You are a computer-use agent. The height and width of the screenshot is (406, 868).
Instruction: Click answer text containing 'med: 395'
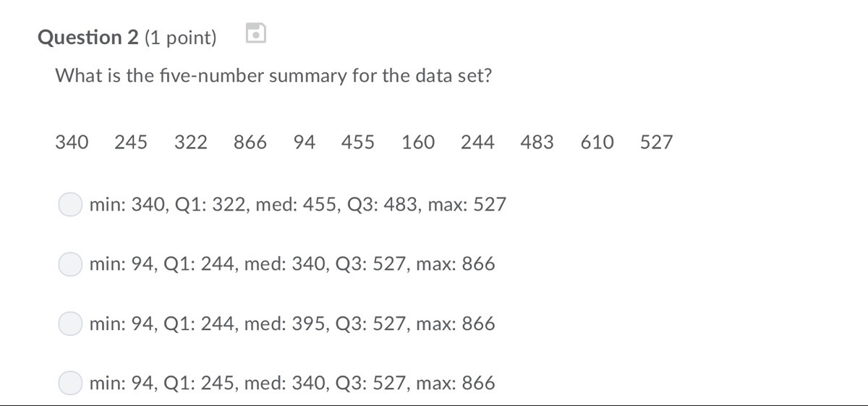click(x=292, y=323)
